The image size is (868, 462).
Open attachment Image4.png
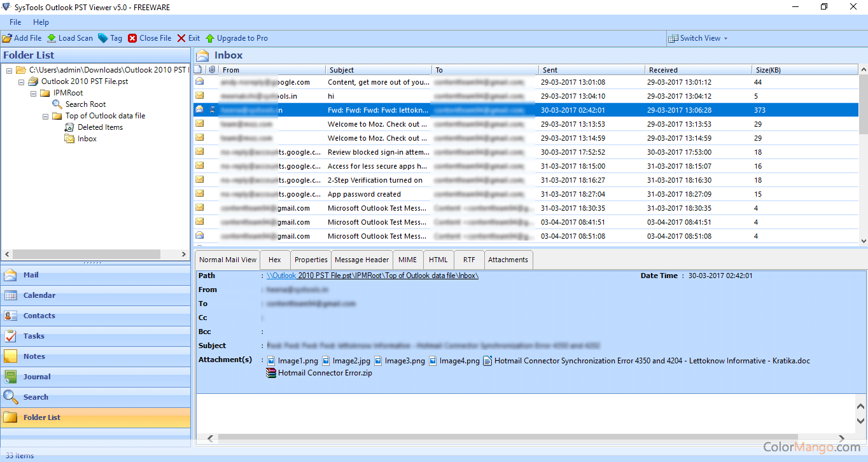(454, 361)
